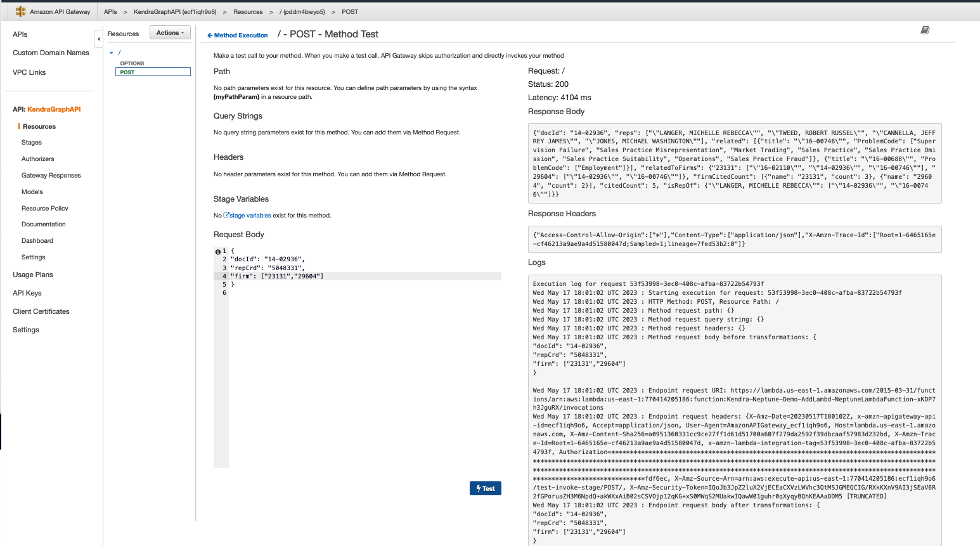
Task: Open Settings under KendraGraphAPI
Action: 34,257
